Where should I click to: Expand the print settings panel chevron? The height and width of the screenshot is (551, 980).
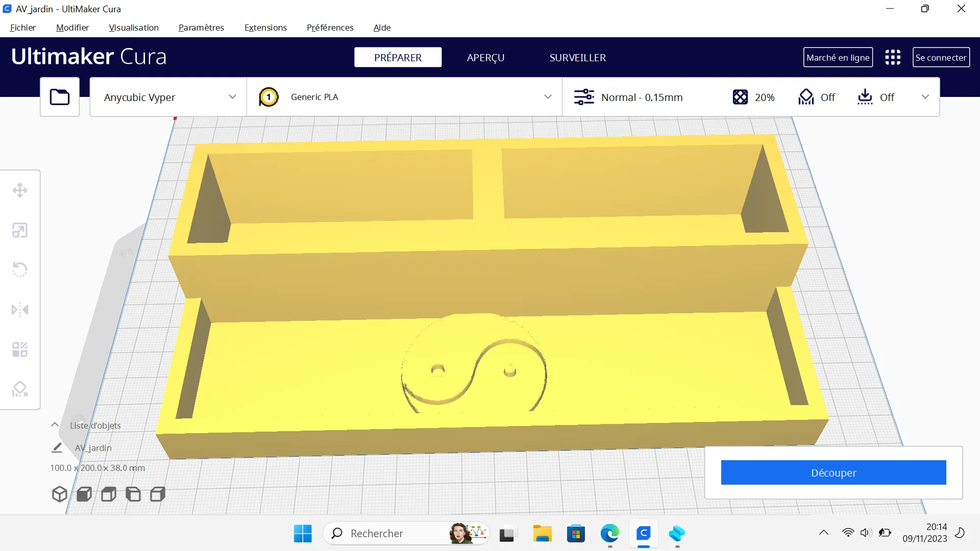click(x=925, y=97)
